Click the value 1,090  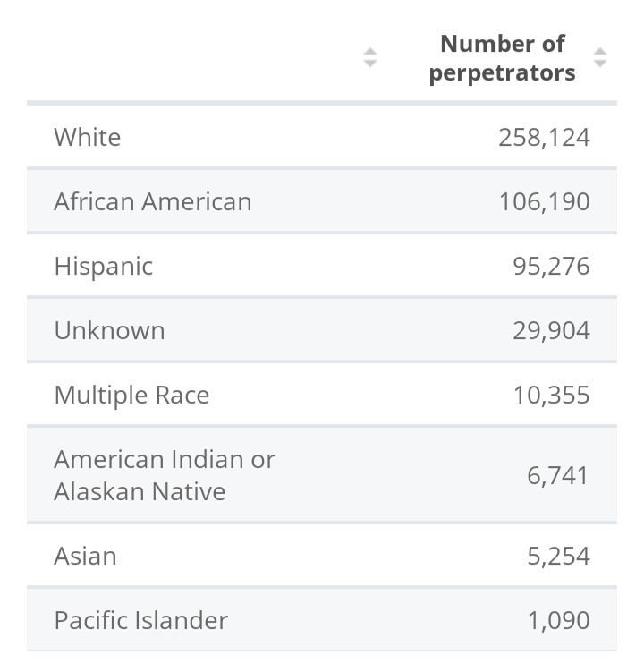point(557,620)
